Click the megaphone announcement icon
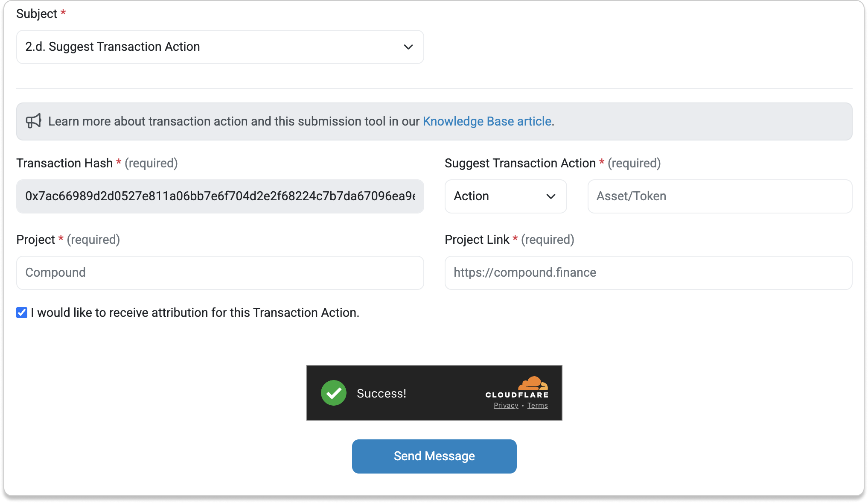868x503 pixels. click(x=33, y=121)
